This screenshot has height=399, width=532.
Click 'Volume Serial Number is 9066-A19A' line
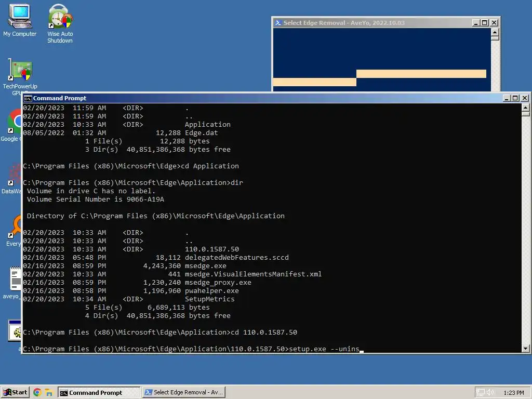click(x=96, y=199)
